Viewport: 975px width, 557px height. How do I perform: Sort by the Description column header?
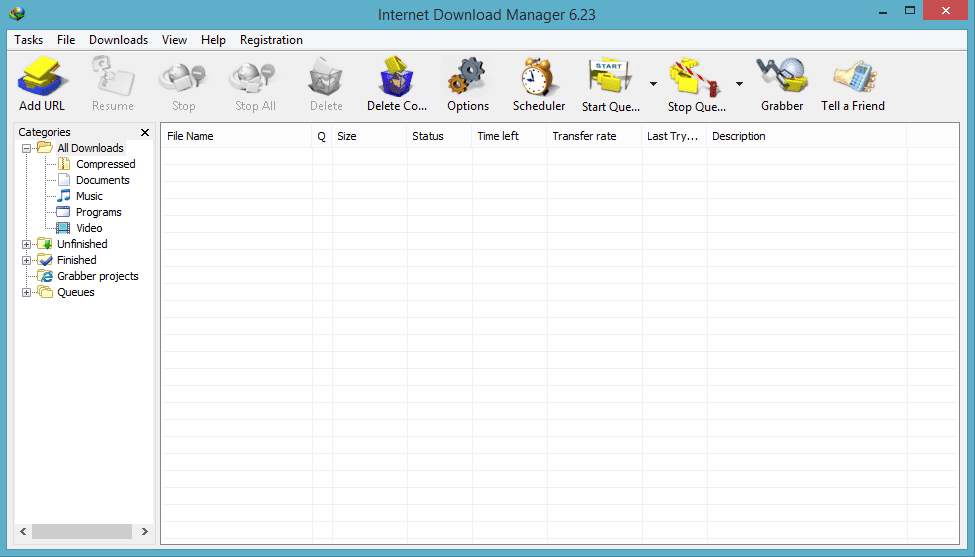pos(806,136)
